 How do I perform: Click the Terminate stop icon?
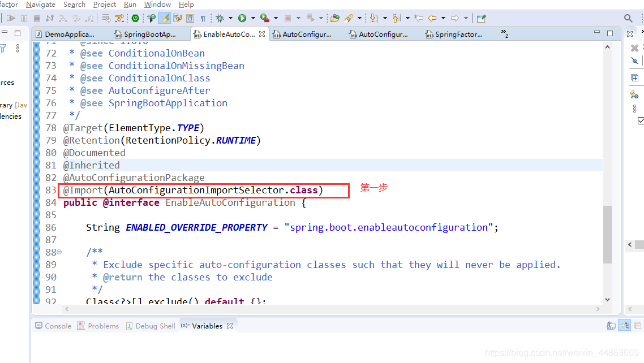coord(37,18)
